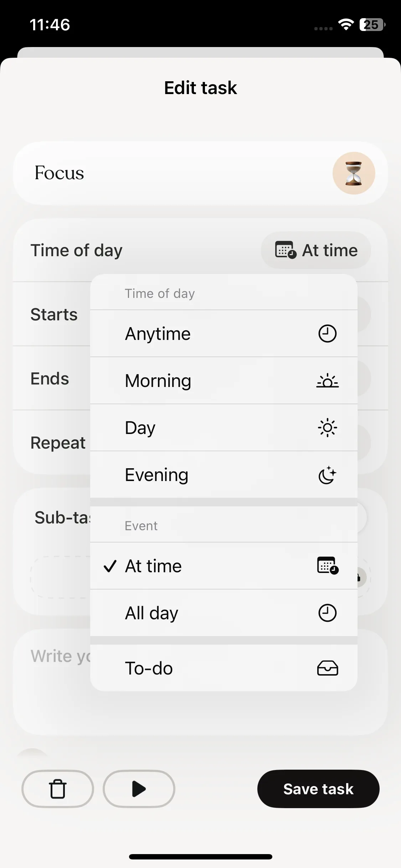This screenshot has width=401, height=868.
Task: Tap the clock icon beside Anytime
Action: (x=327, y=334)
